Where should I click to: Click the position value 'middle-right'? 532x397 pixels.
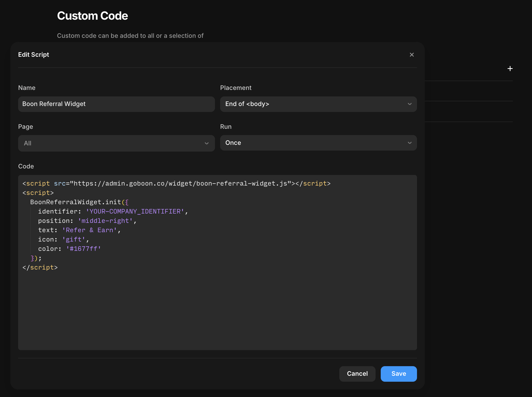[105, 221]
